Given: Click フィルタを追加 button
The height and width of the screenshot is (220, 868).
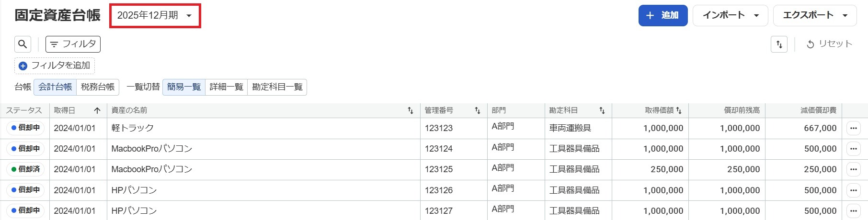Looking at the screenshot, I should pos(55,66).
